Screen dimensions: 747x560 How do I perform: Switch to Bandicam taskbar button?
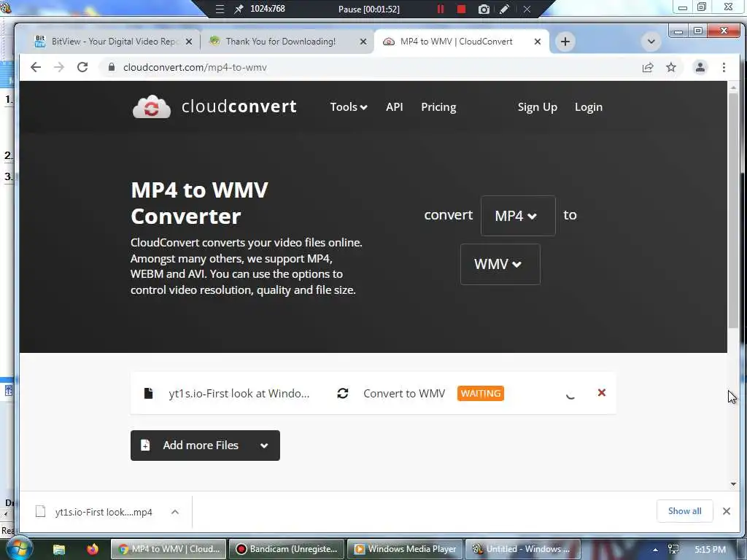pyautogui.click(x=286, y=549)
